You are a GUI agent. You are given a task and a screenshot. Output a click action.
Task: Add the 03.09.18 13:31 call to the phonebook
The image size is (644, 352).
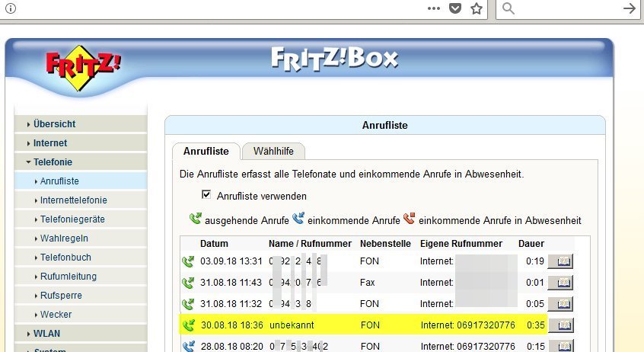coord(560,261)
